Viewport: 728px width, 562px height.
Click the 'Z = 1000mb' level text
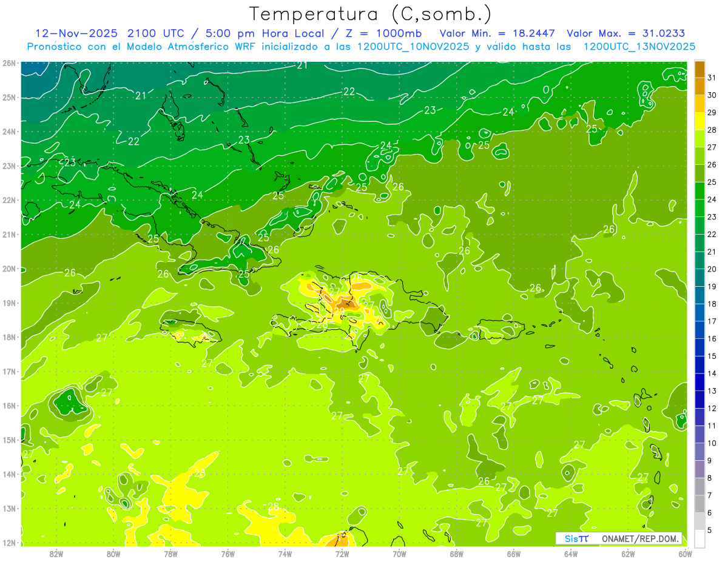click(x=384, y=33)
